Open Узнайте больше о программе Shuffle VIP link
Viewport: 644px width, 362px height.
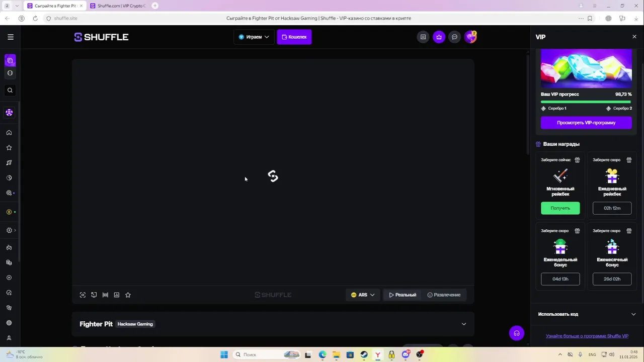[587, 336]
